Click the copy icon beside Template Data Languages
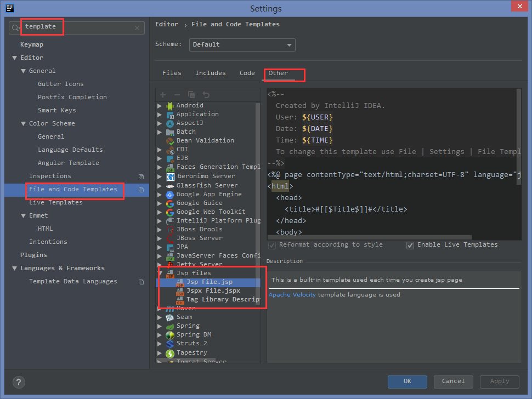Image resolution: width=532 pixels, height=399 pixels. [x=141, y=282]
